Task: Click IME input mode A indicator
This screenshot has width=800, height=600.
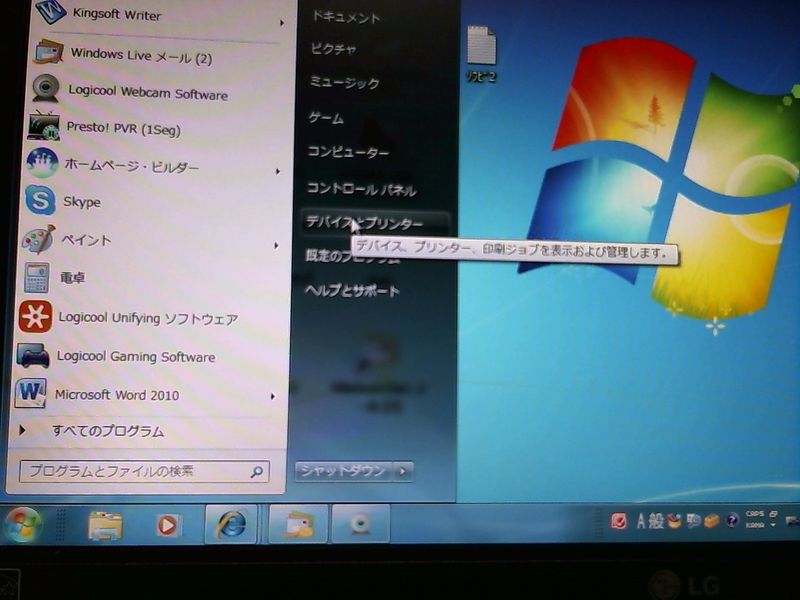Action: coord(641,521)
